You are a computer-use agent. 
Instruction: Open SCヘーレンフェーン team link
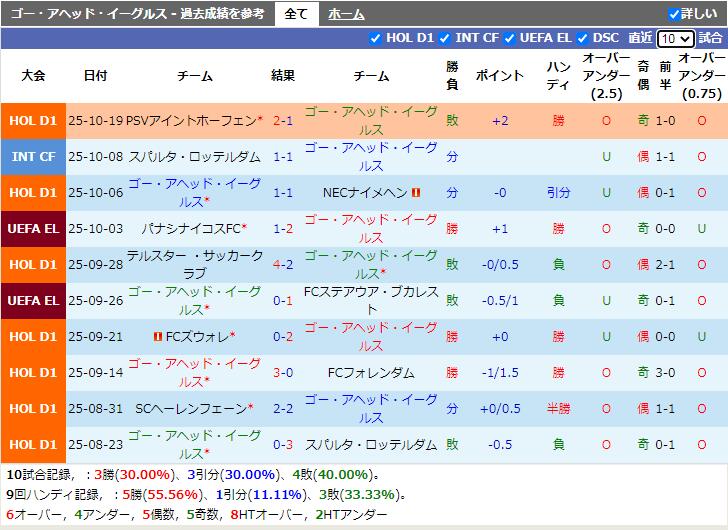pyautogui.click(x=190, y=408)
